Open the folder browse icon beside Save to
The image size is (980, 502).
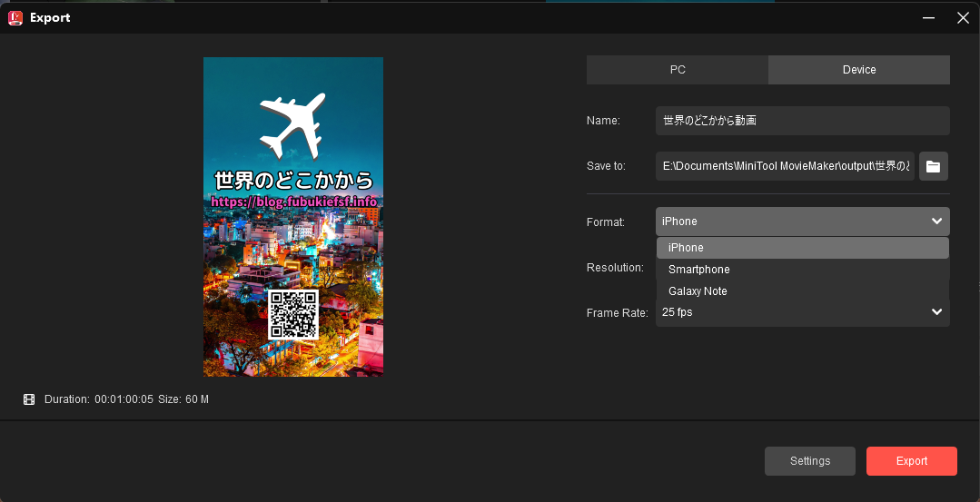click(933, 166)
